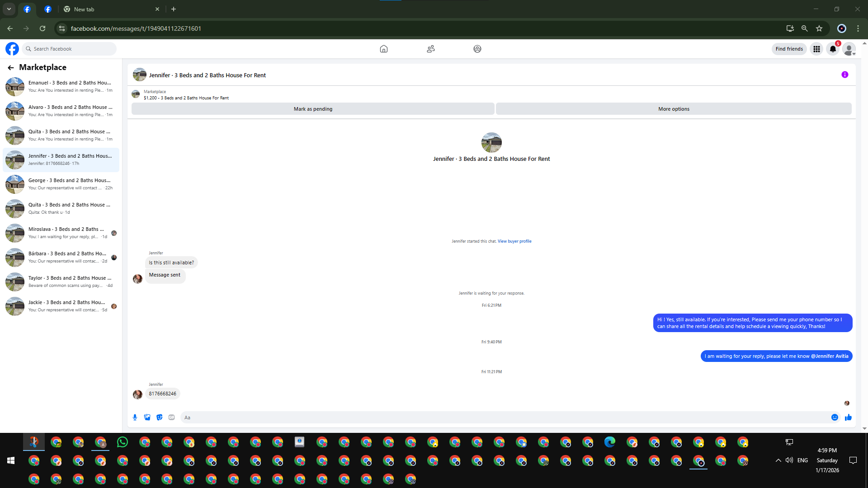This screenshot has height=488, width=868.
Task: Expand the account profile menu
Action: coord(849,49)
